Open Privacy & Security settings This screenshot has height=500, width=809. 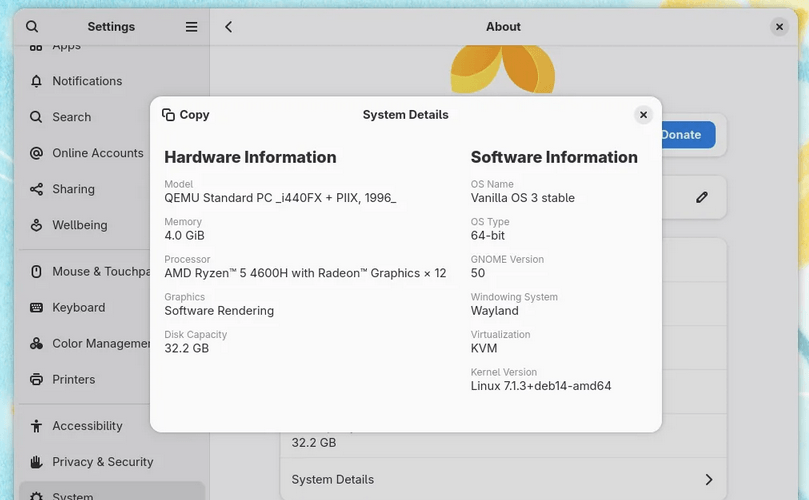[x=112, y=462]
